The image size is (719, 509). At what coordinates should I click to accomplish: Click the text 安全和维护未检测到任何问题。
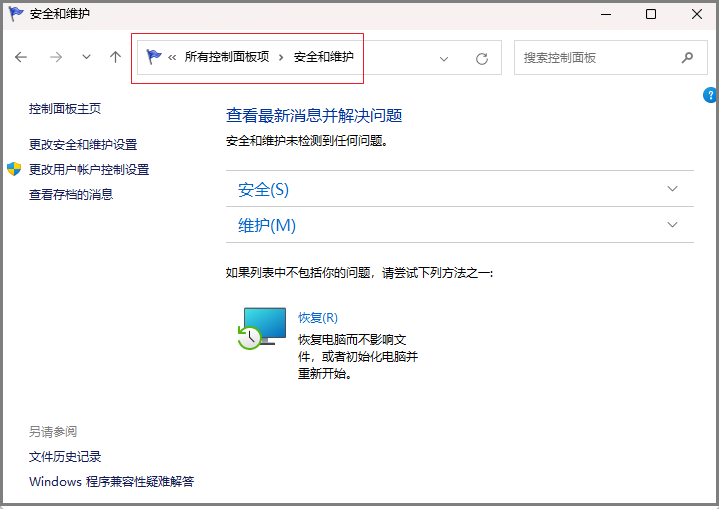click(x=307, y=141)
